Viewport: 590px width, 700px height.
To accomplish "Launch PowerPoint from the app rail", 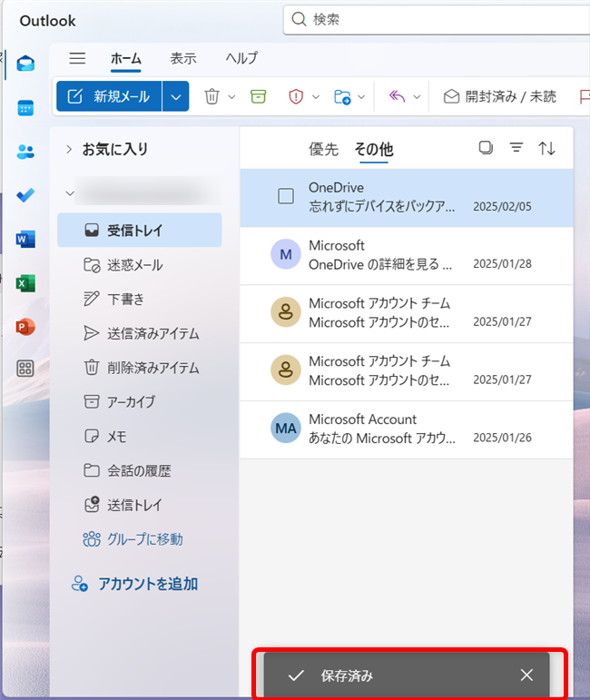I will pyautogui.click(x=25, y=327).
